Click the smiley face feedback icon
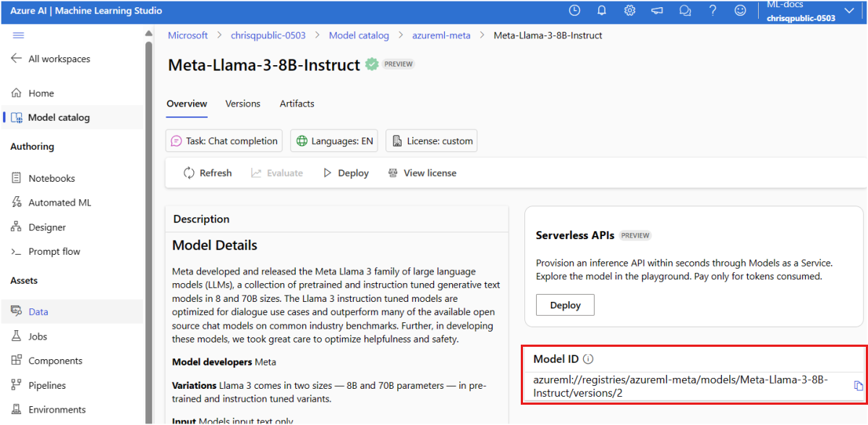Image resolution: width=868 pixels, height=425 pixels. click(x=740, y=11)
